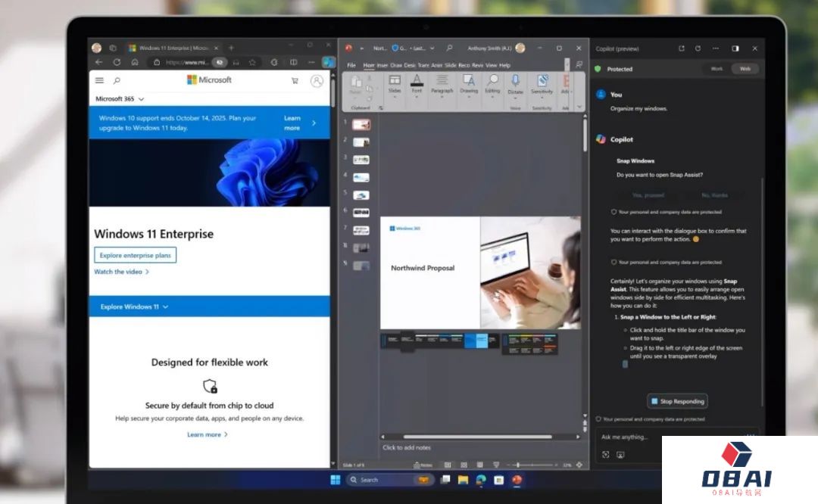Expand Explore Windows 11 menu

coord(134,306)
